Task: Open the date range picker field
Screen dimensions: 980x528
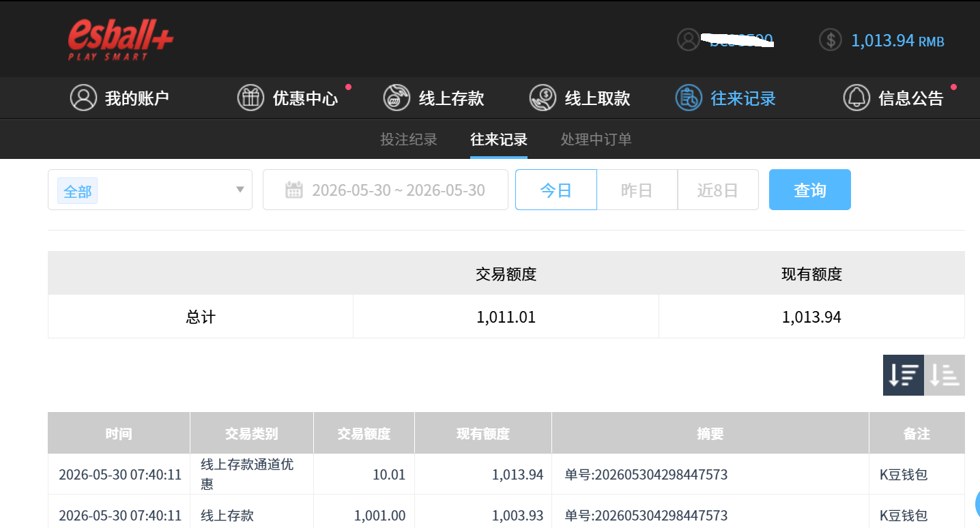Action: coord(386,190)
